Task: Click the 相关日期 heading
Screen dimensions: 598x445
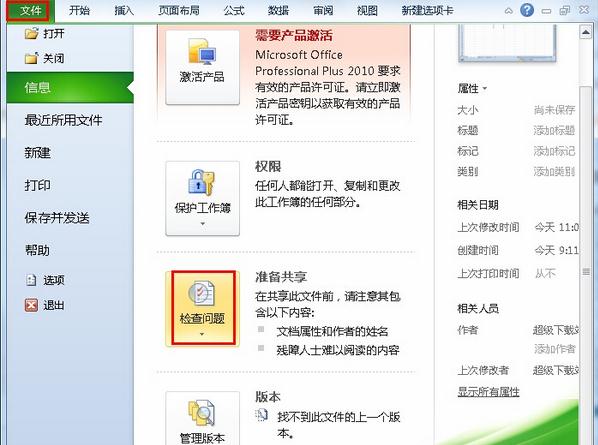Action: 478,205
